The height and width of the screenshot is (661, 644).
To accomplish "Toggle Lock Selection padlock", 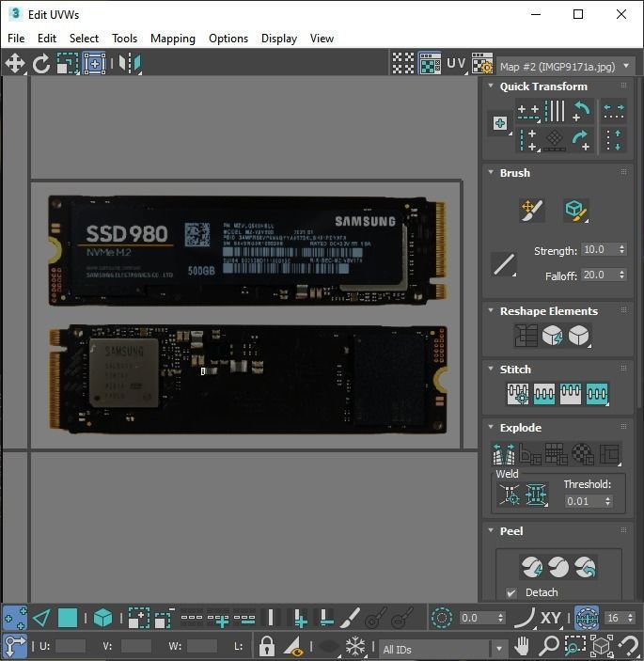I will point(266,646).
